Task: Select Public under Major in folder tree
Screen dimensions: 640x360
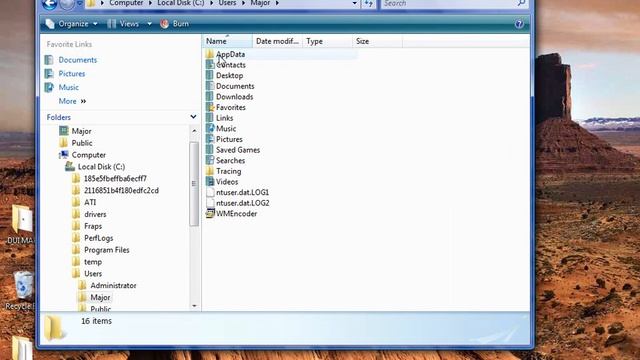Action: 82,143
